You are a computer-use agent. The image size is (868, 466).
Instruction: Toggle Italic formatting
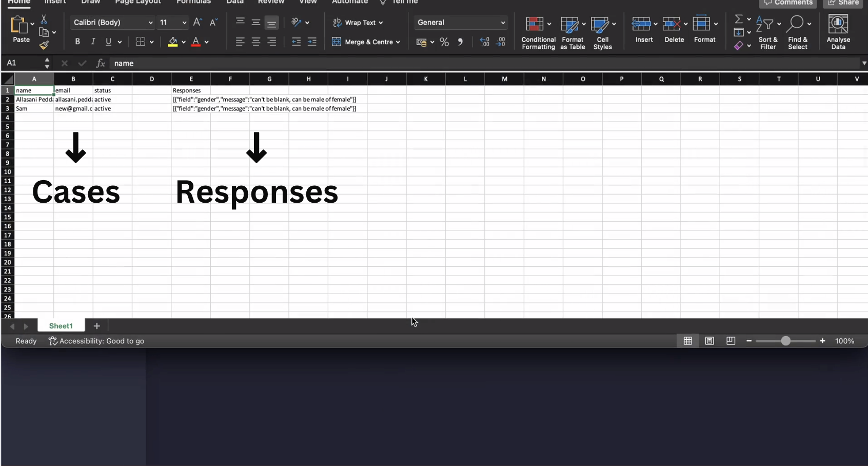[x=93, y=42]
